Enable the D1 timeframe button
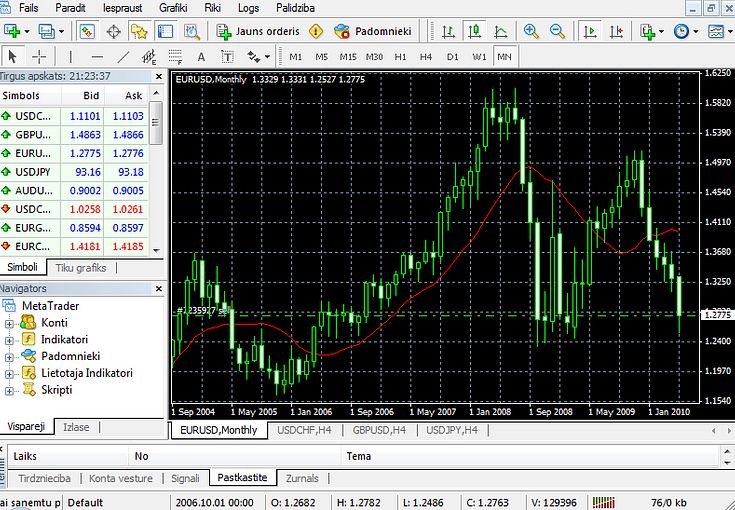735x510 pixels. point(453,56)
